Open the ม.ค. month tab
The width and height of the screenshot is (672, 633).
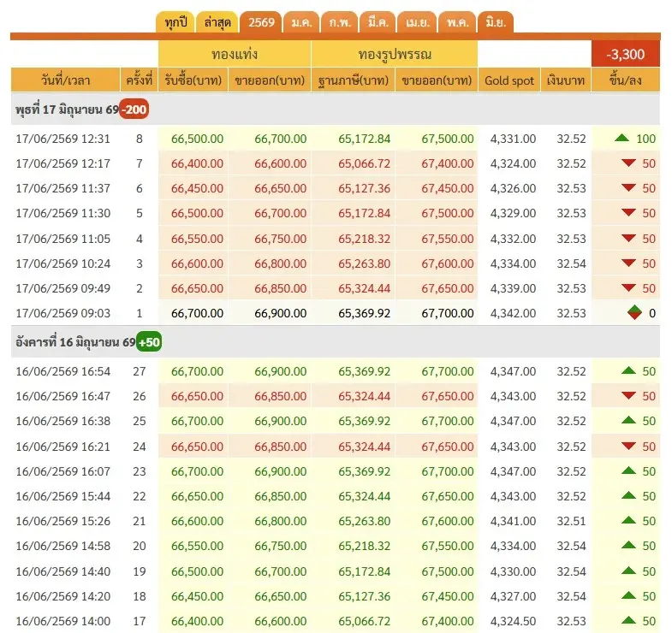point(301,22)
